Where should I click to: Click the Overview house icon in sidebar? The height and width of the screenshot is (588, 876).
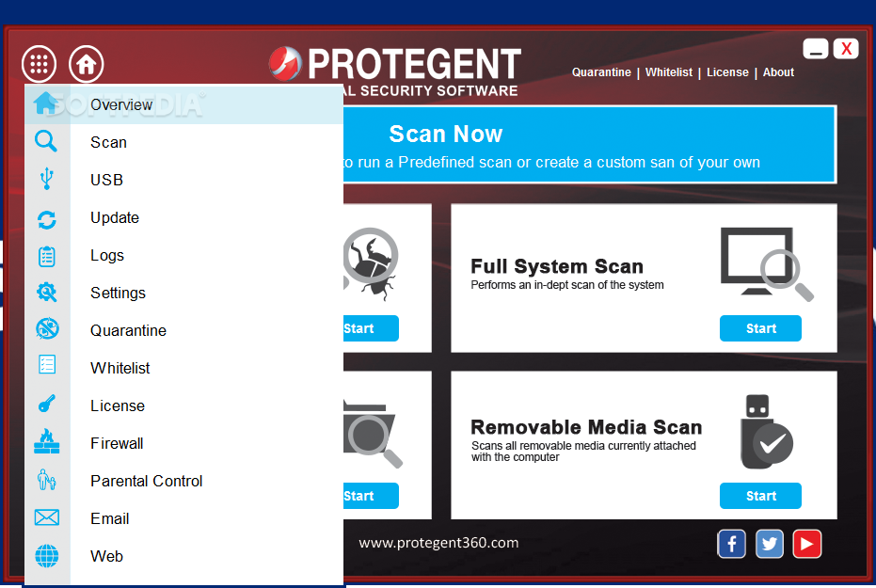coord(45,103)
